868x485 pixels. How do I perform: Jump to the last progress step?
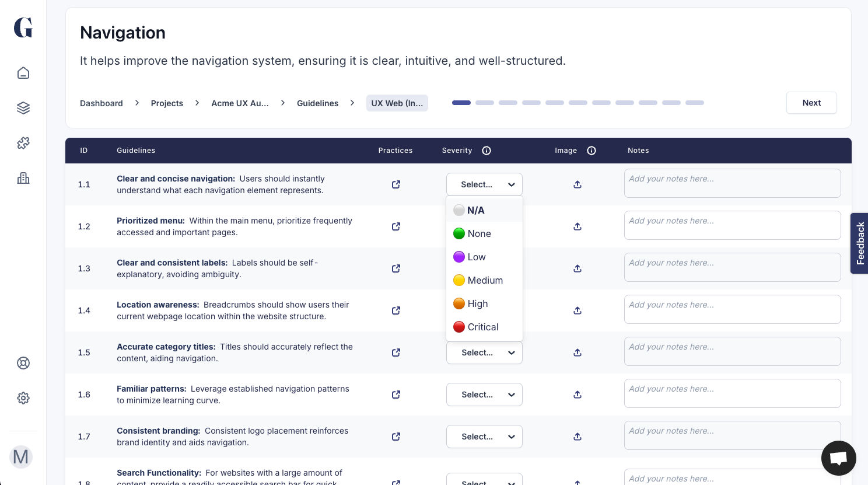695,103
